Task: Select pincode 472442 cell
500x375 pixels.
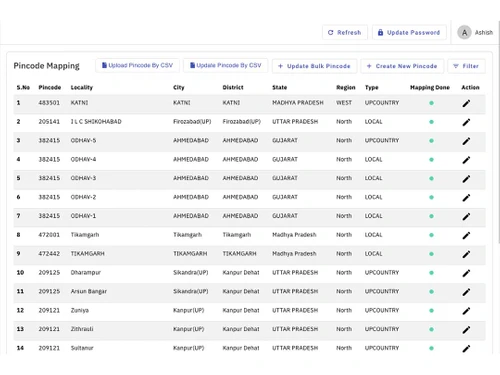Action: (49, 254)
